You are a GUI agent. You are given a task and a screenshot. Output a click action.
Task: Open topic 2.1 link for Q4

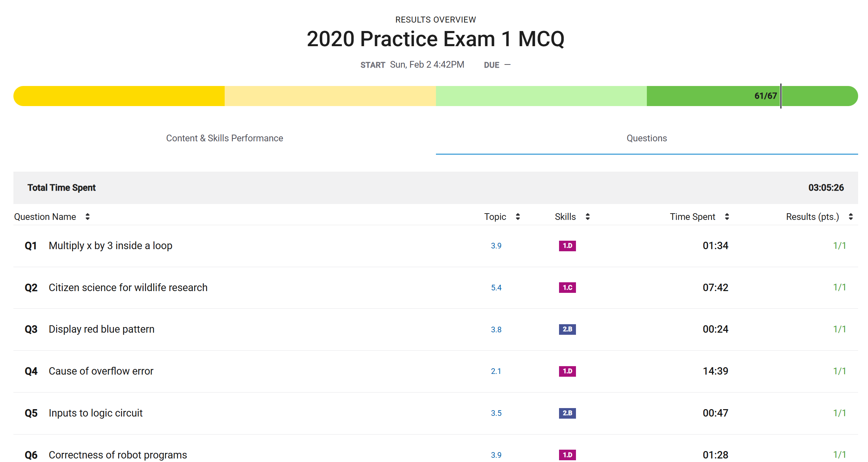[496, 371]
